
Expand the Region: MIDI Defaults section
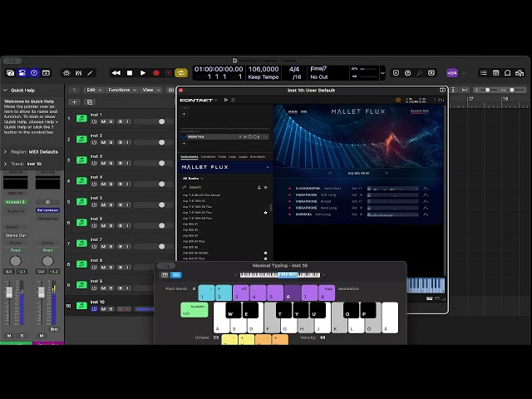[x=6, y=151]
